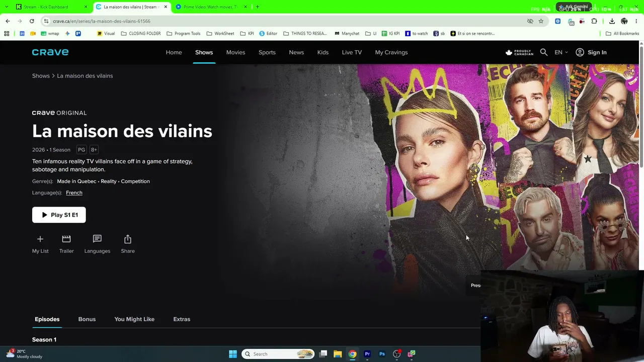Play S1 E1
The width and height of the screenshot is (644, 362).
(59, 215)
